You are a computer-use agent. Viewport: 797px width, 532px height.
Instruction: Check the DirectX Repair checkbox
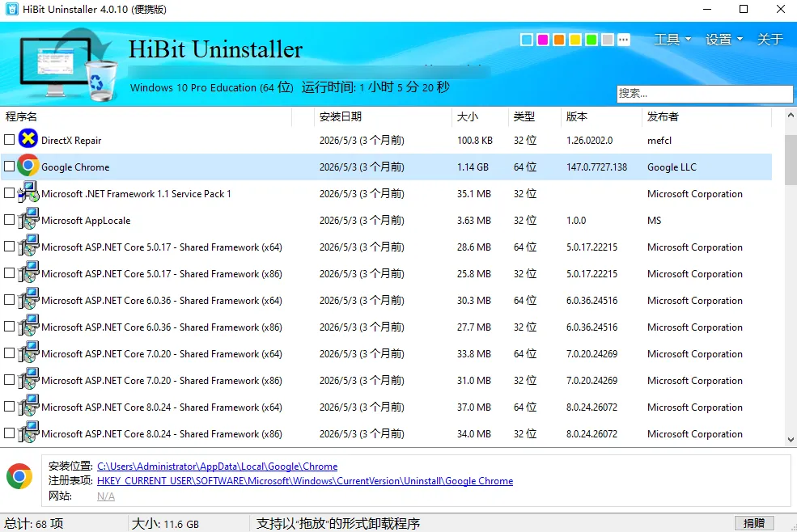pyautogui.click(x=9, y=139)
